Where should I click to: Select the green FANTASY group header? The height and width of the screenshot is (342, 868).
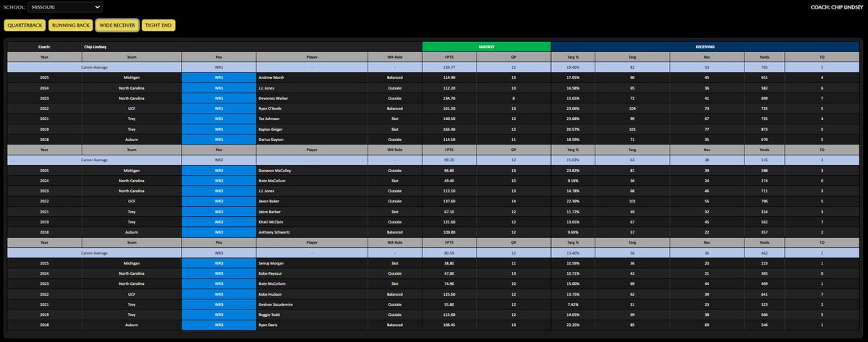point(487,46)
